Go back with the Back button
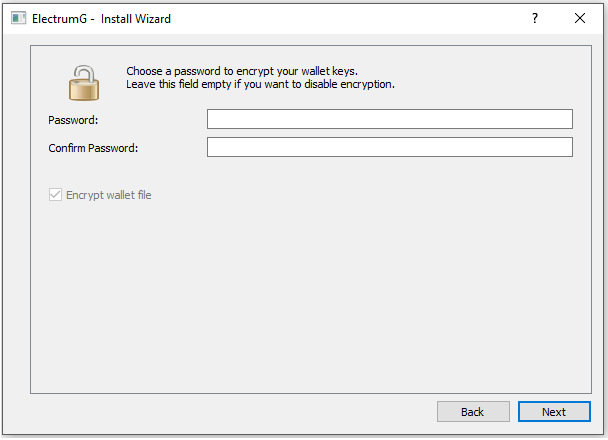 click(472, 412)
